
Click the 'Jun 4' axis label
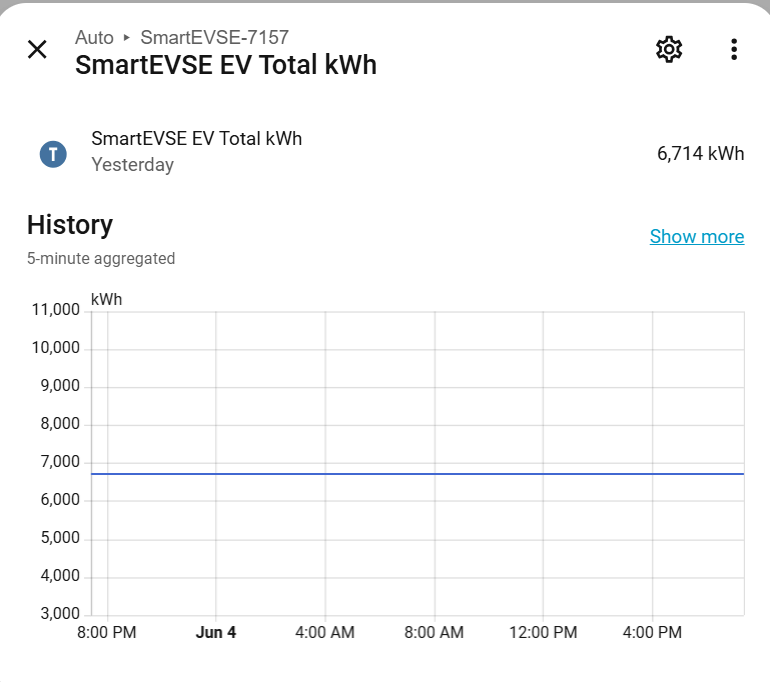tap(216, 632)
